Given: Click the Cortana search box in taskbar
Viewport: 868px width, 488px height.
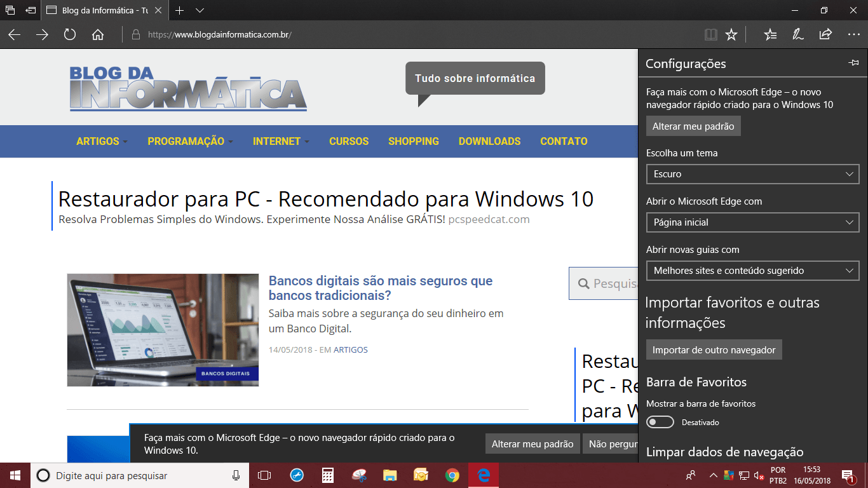Looking at the screenshot, I should 140,475.
